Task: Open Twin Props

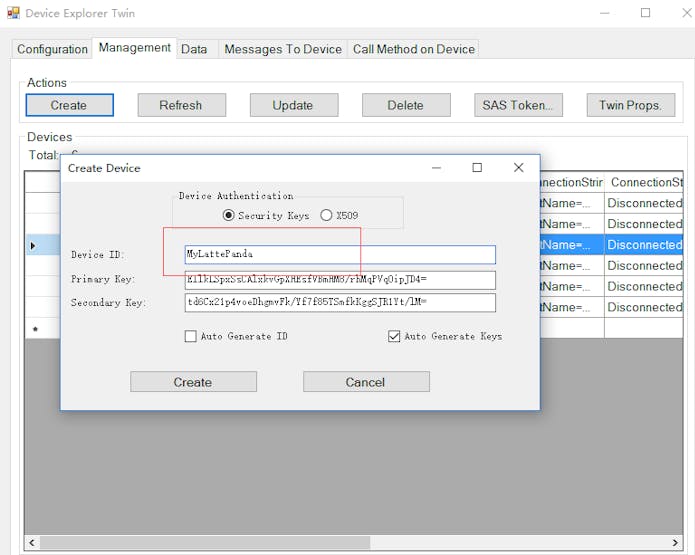Action: pyautogui.click(x=631, y=105)
